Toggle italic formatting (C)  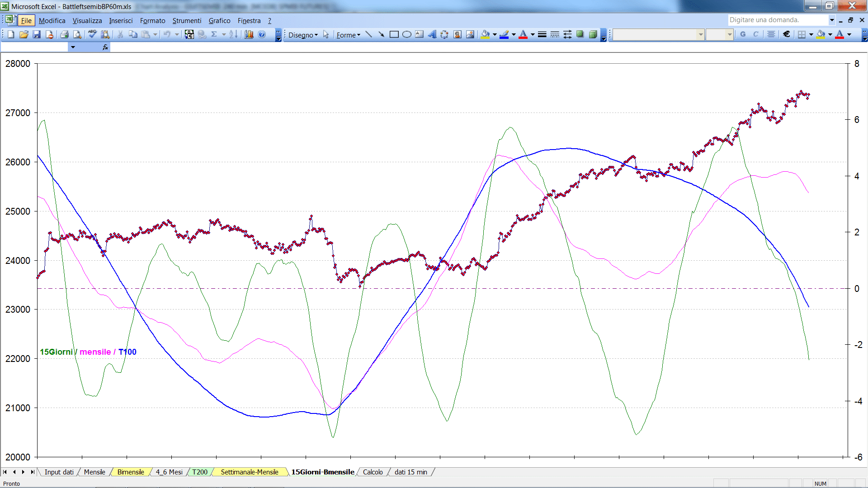[755, 34]
